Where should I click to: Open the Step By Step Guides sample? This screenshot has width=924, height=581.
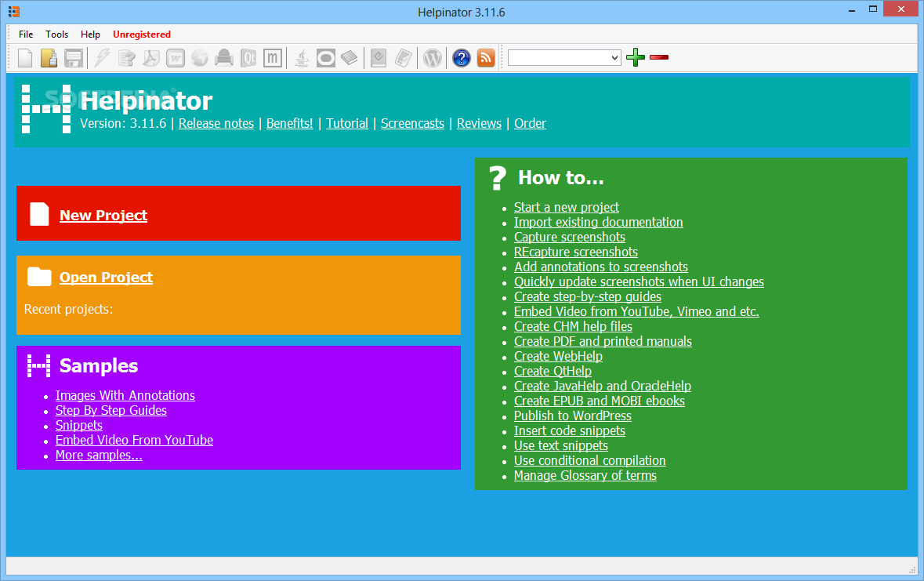pyautogui.click(x=111, y=411)
